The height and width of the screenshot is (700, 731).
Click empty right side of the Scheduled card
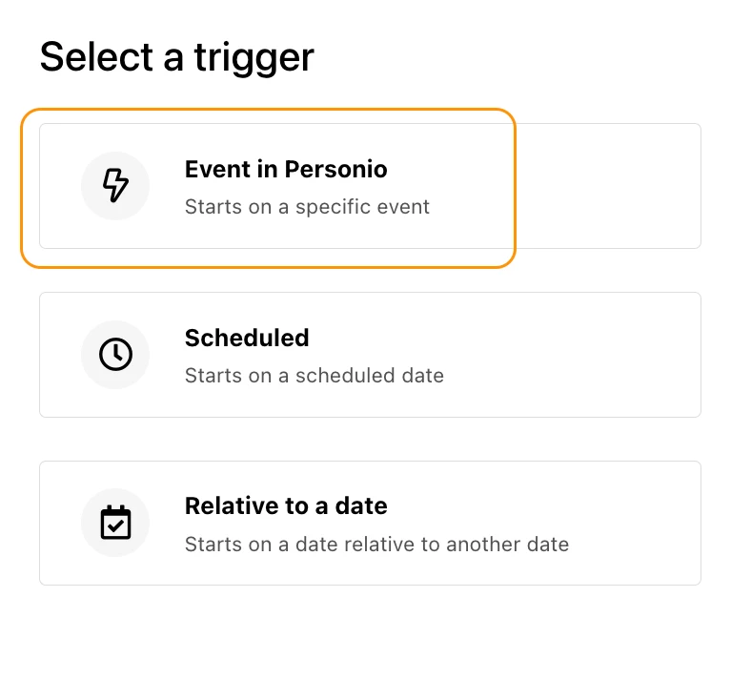574,355
